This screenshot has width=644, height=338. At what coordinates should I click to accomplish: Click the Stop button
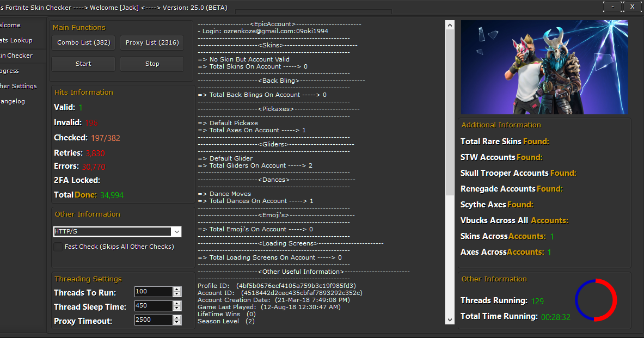[x=152, y=64]
